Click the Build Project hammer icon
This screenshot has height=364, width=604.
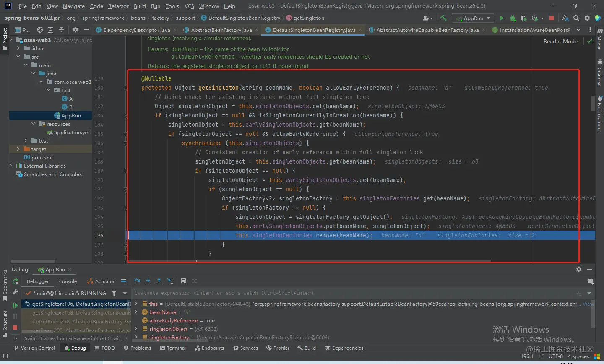[x=443, y=18]
